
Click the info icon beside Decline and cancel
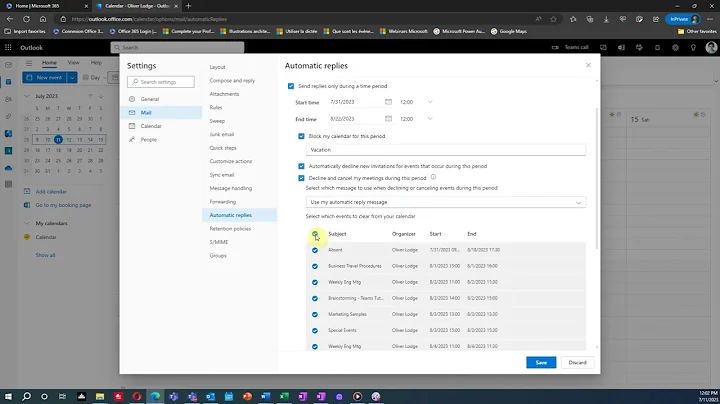[x=433, y=177]
